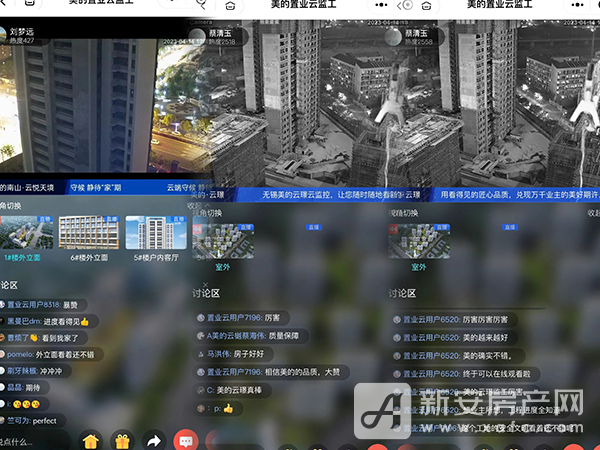Tap the circular target icon in right panel header

click(408, 5)
